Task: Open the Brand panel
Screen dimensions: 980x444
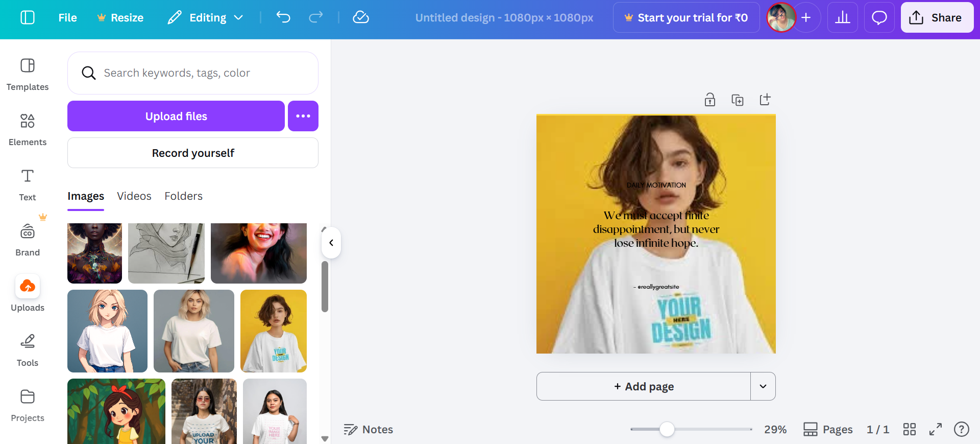Action: (x=28, y=240)
